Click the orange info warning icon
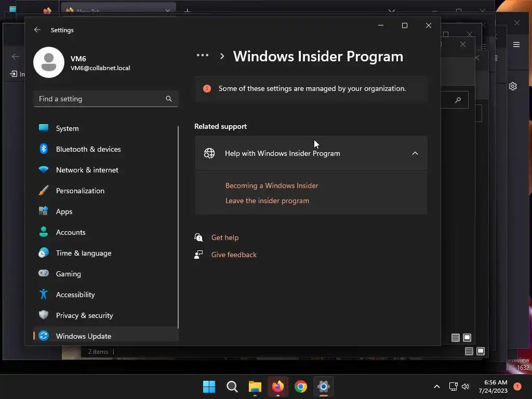Screen dimensions: 532x399 pyautogui.click(x=207, y=88)
